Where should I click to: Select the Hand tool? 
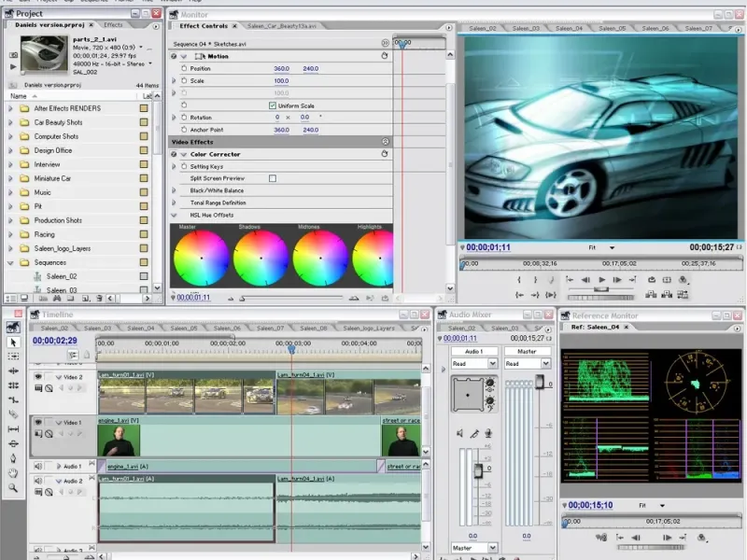click(13, 472)
